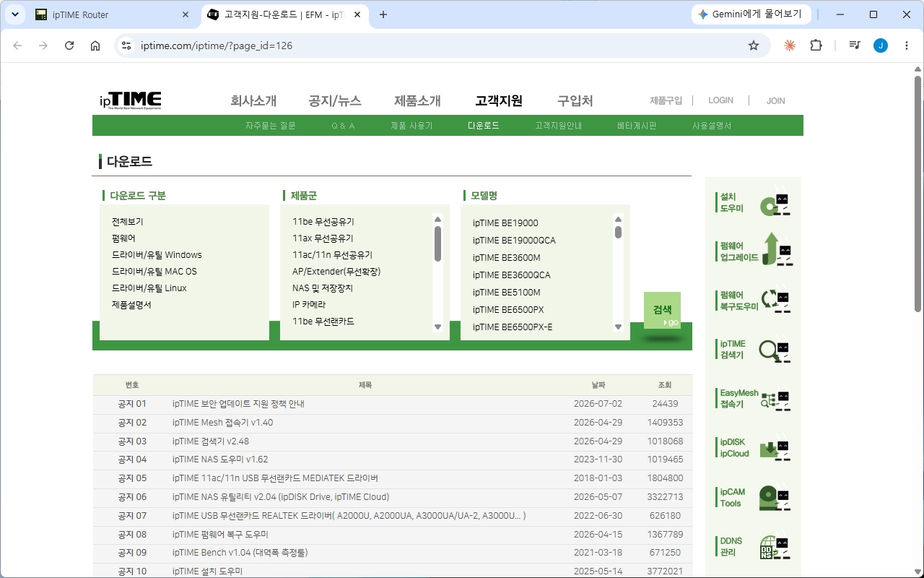Go to 제품 사용기 submenu
924x578 pixels.
pos(411,126)
